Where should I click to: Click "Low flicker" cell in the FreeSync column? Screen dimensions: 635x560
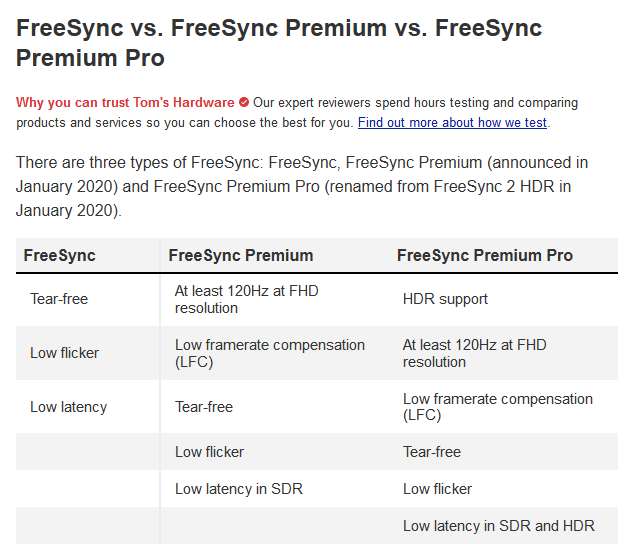[x=64, y=353]
